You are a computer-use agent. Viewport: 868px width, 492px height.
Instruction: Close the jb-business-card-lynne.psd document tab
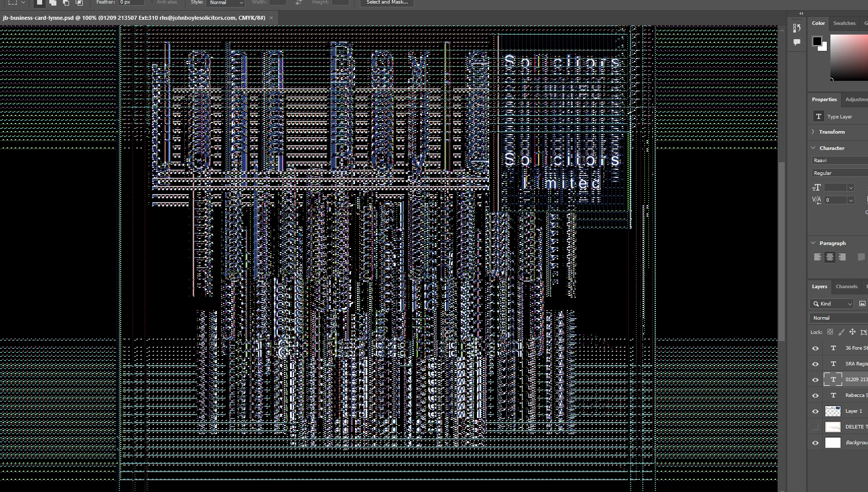click(271, 18)
